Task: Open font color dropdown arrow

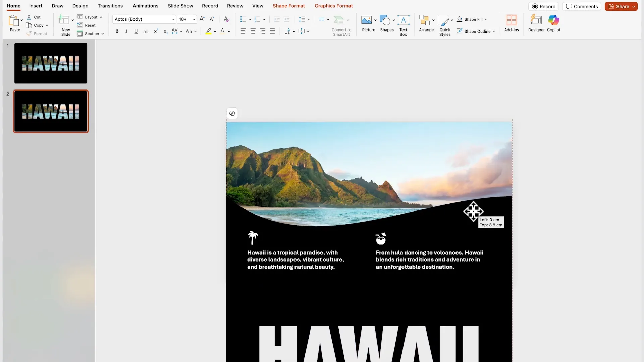Action: (x=229, y=32)
